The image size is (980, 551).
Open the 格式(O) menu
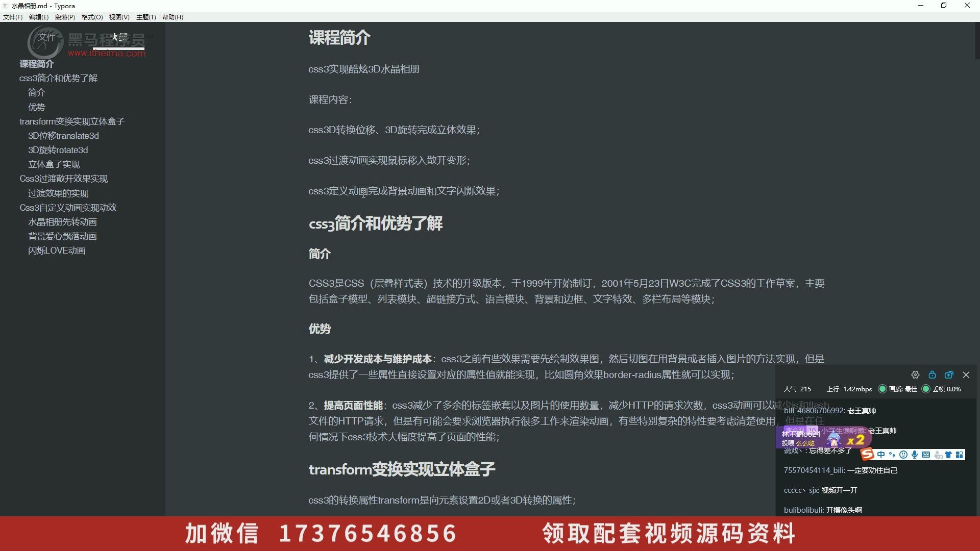92,17
